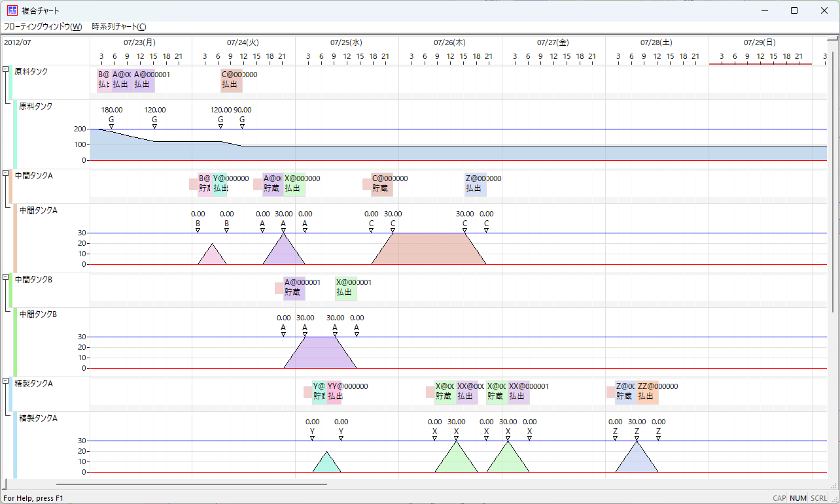Click the teal Y triangle in 精製タンクA chart
This screenshot has height=504, width=840.
click(x=326, y=464)
